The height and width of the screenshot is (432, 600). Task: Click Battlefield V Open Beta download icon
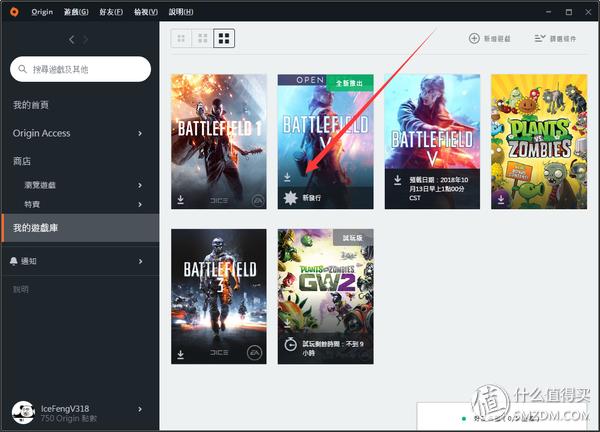pyautogui.click(x=287, y=177)
